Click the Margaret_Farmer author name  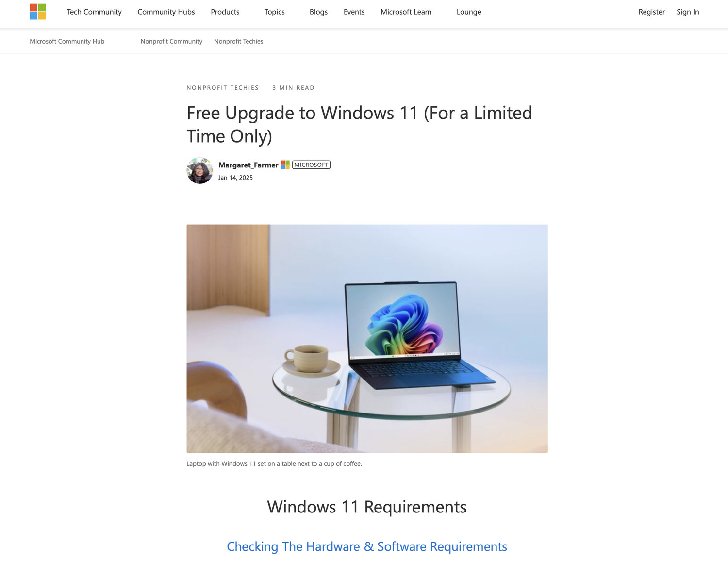[248, 165]
